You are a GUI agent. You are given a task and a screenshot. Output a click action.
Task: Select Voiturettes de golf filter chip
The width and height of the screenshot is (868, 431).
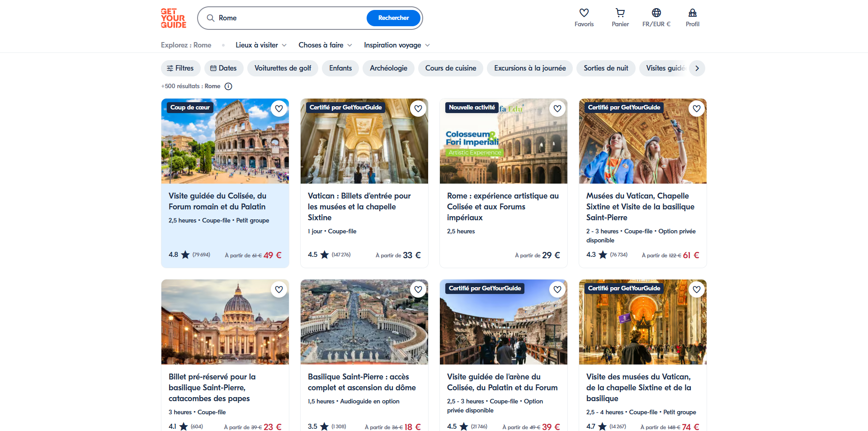click(x=283, y=68)
